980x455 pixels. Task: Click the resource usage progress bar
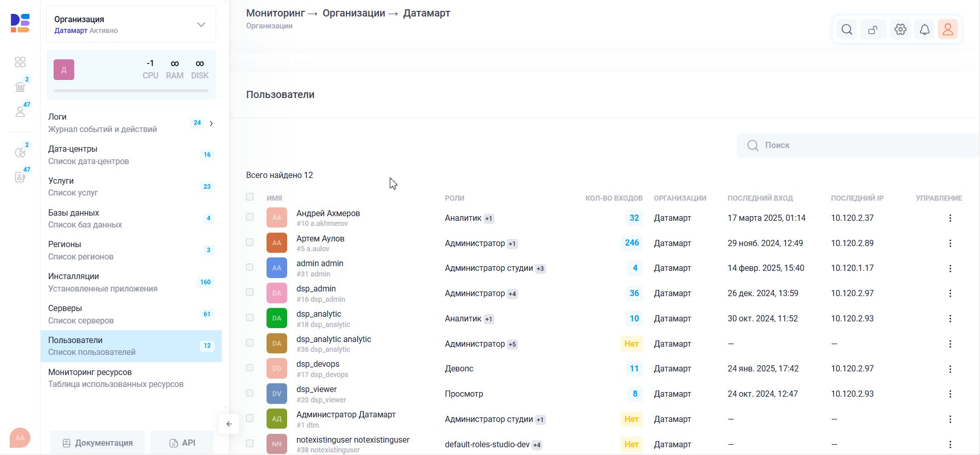coord(131,91)
